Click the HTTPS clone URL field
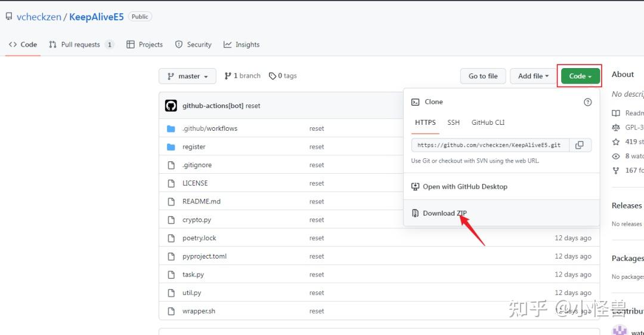644x335 pixels. click(x=489, y=145)
